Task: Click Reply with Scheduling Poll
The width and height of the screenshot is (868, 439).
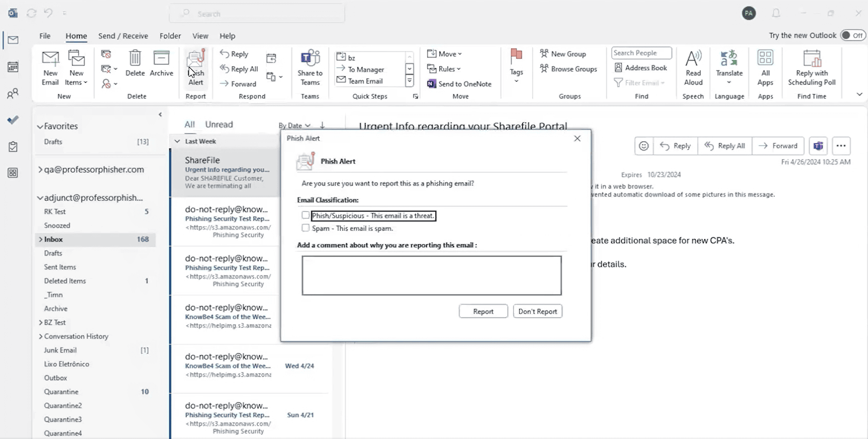Action: 811,68
